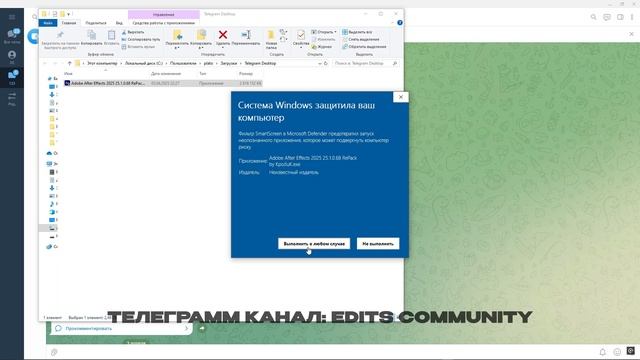This screenshot has height=360, width=640.
Task: Switch to the 'Главная' ribbon tab
Action: (x=69, y=23)
